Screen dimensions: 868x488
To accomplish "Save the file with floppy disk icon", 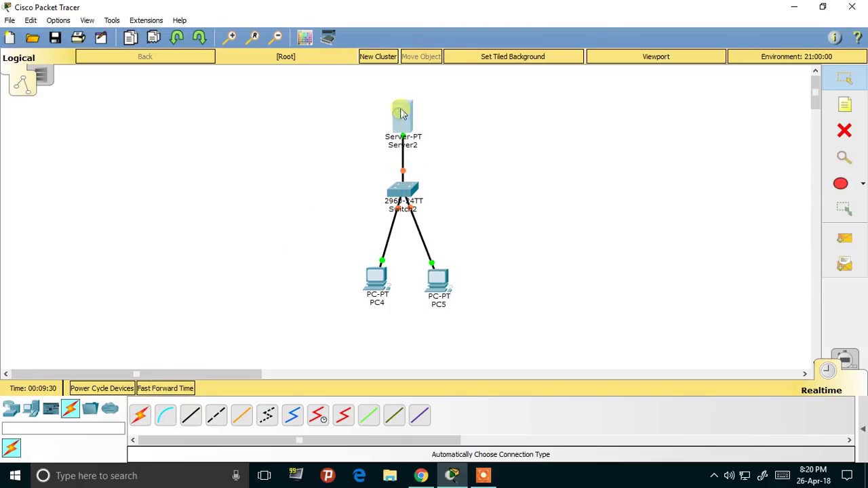I will click(55, 38).
